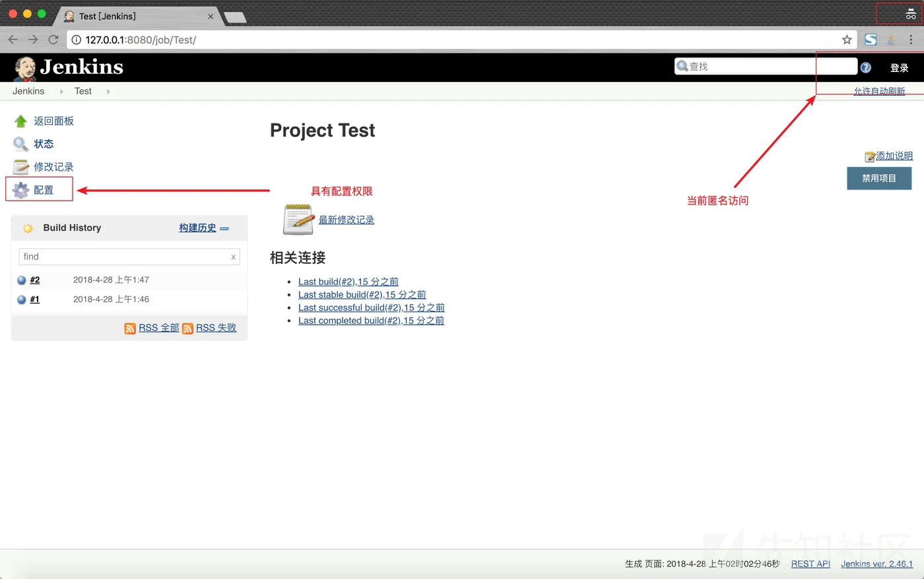The image size is (924, 579).
Task: Click the Jenkins breadcrumb link
Action: coord(28,91)
